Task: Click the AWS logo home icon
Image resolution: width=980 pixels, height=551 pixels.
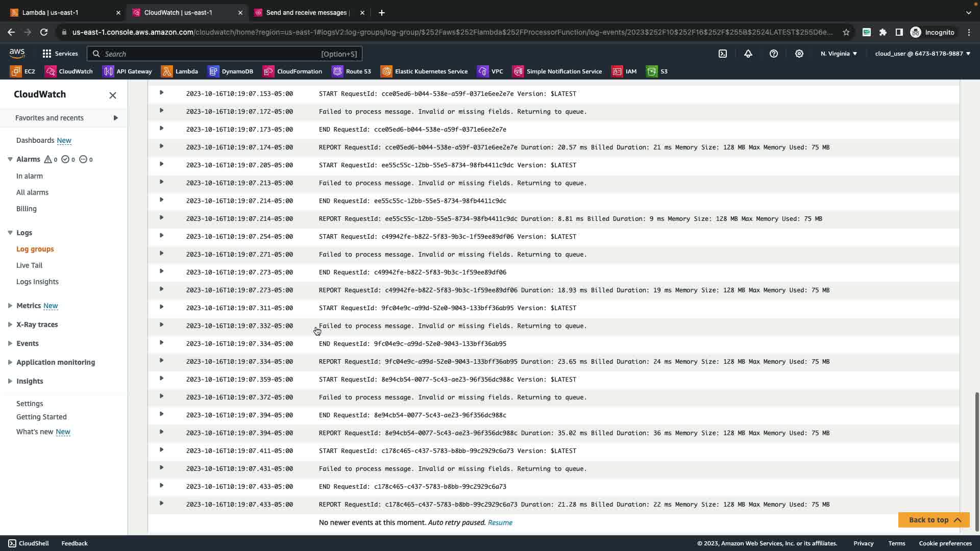Action: coord(17,54)
